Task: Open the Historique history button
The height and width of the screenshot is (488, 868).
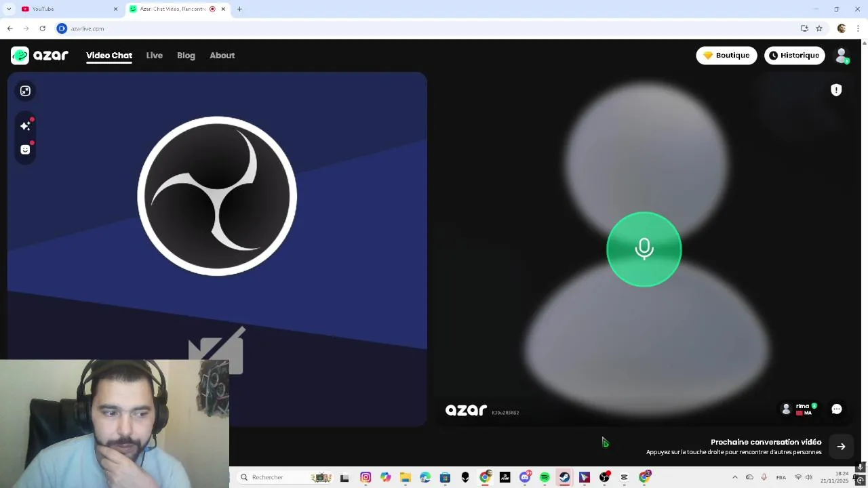Action: (794, 56)
